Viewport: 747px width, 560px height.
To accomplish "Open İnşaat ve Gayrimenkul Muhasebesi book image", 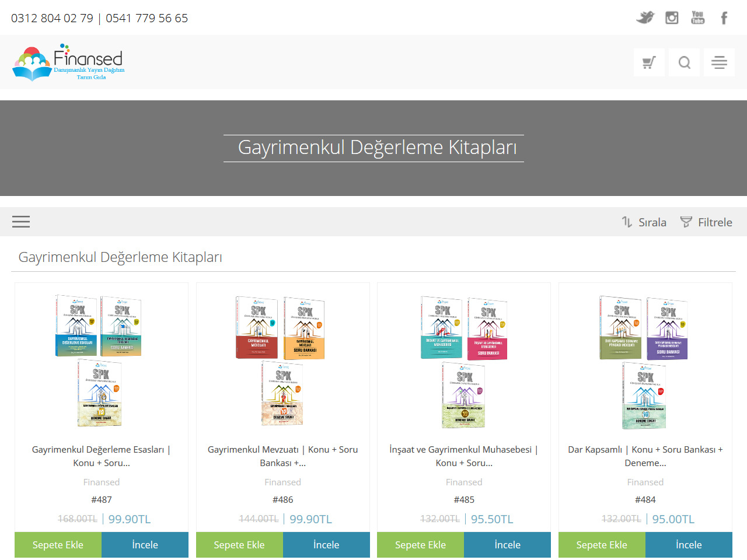I will (x=464, y=362).
